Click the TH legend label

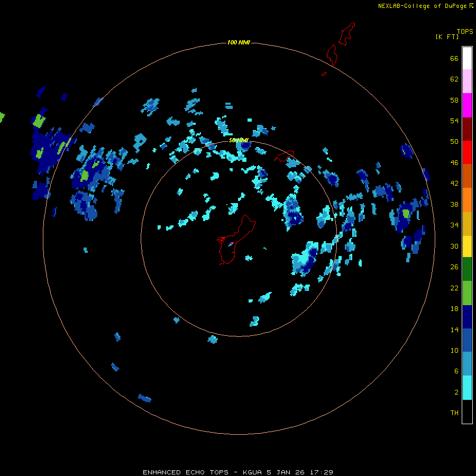454,413
